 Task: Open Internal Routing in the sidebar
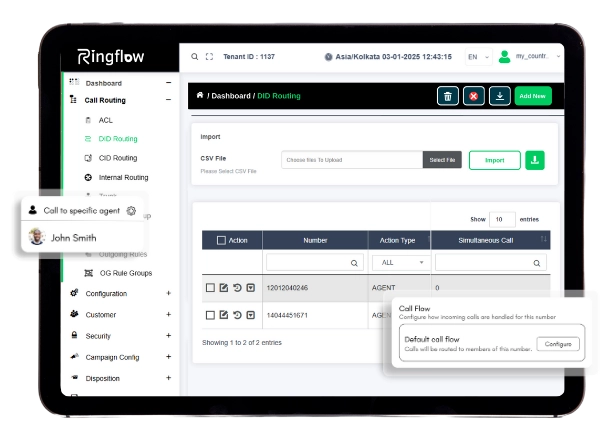[123, 177]
